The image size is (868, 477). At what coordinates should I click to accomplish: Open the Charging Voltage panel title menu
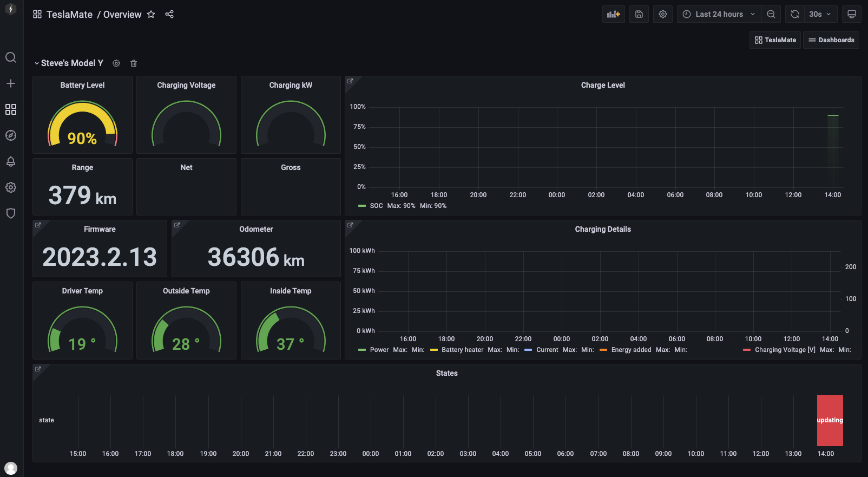pos(186,85)
